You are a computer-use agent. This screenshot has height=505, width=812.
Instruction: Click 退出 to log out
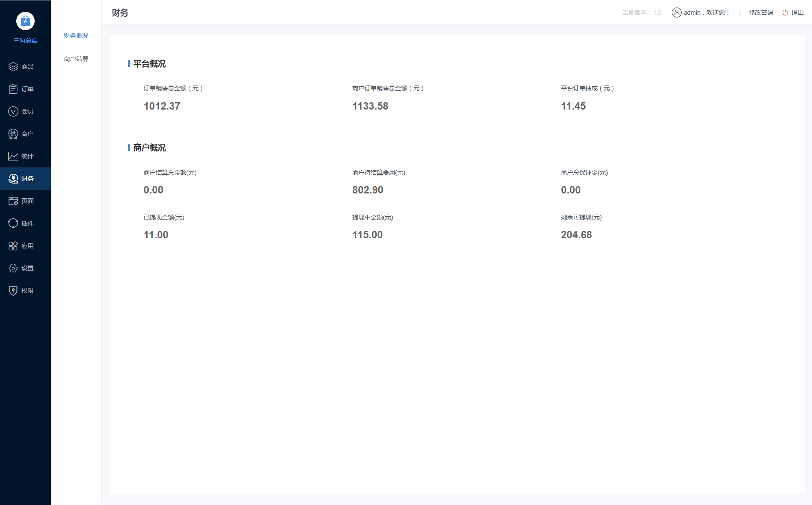(798, 13)
